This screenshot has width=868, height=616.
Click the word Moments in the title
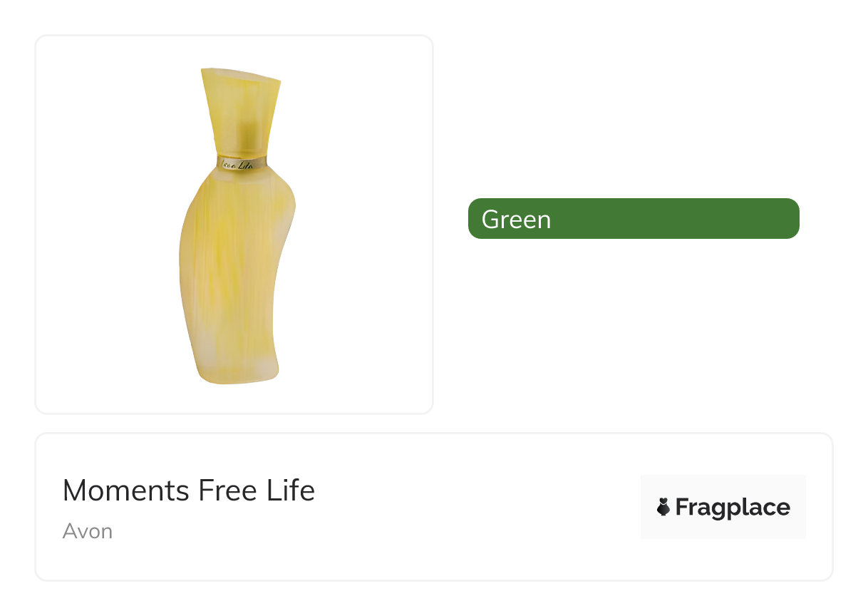(x=125, y=491)
